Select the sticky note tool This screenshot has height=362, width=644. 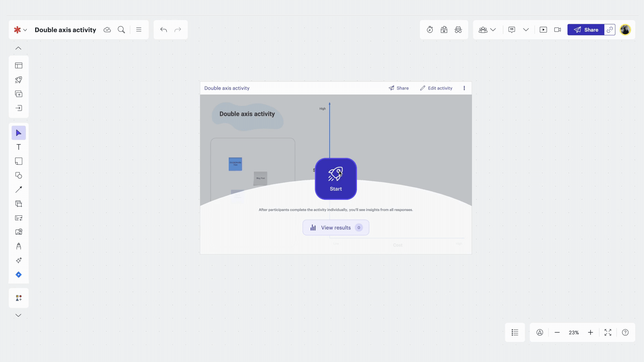point(19,161)
